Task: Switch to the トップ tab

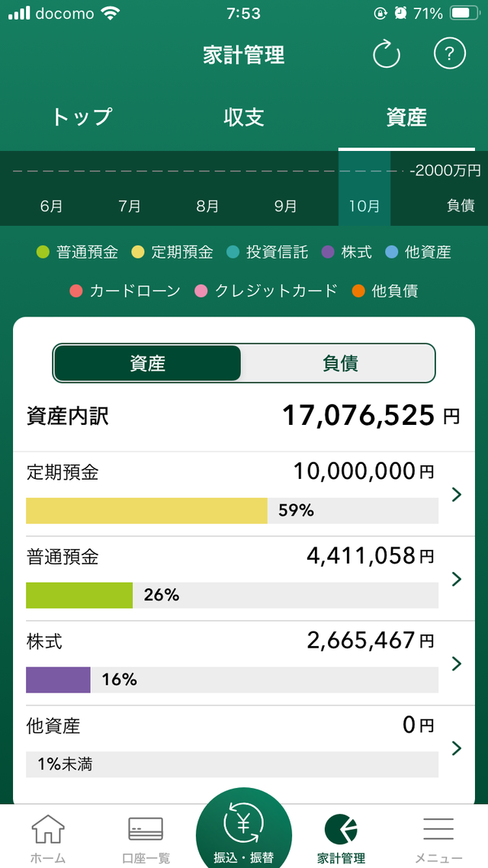Action: tap(82, 117)
